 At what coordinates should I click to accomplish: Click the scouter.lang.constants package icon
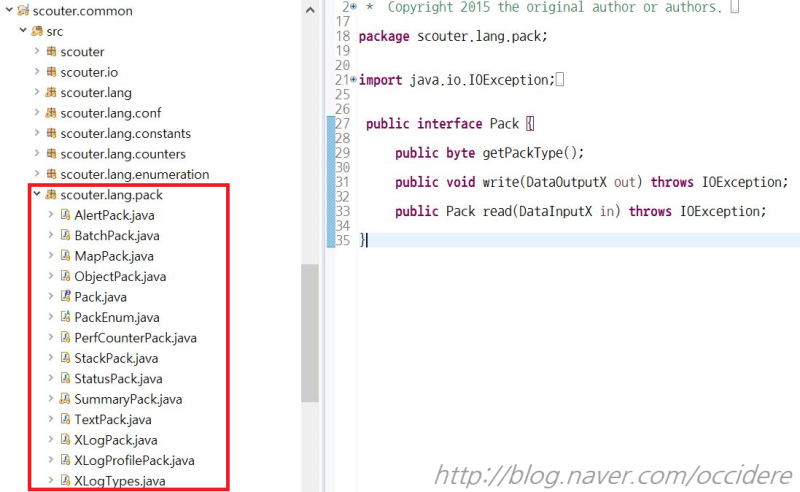[x=51, y=133]
